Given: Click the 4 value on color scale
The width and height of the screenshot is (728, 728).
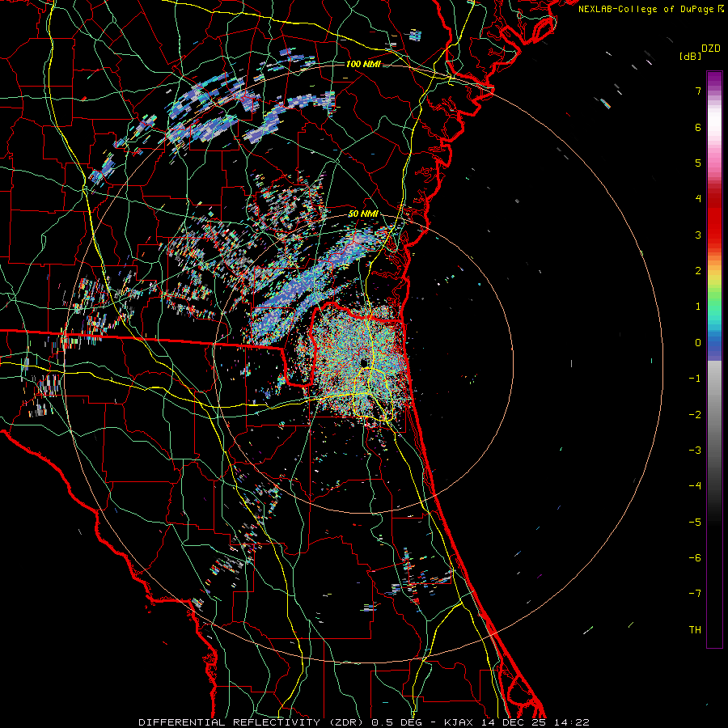Looking at the screenshot, I should point(698,199).
